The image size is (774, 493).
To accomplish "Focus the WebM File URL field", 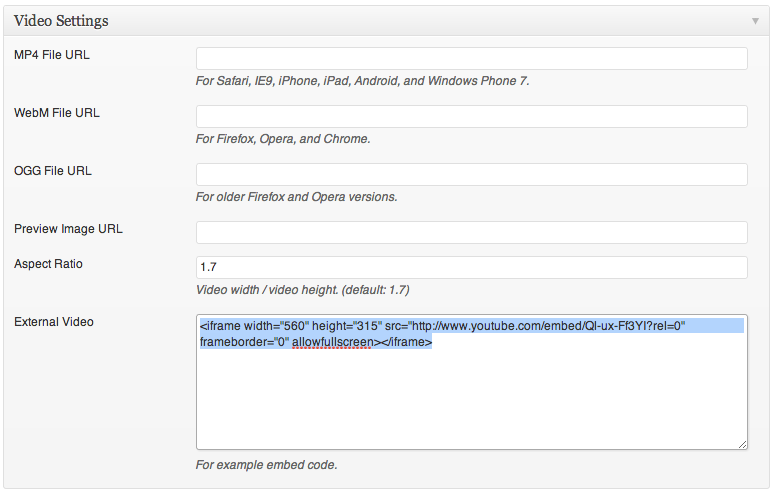I will point(471,116).
